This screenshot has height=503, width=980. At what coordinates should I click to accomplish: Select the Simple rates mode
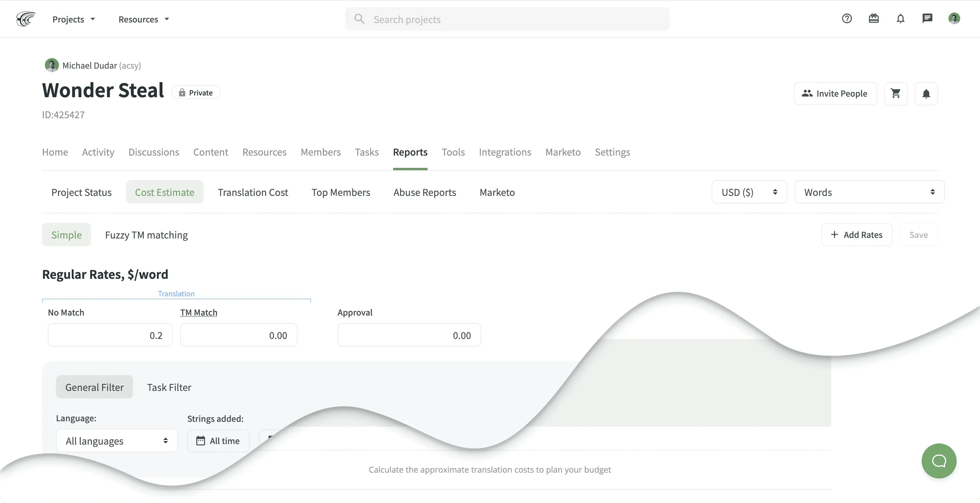66,234
